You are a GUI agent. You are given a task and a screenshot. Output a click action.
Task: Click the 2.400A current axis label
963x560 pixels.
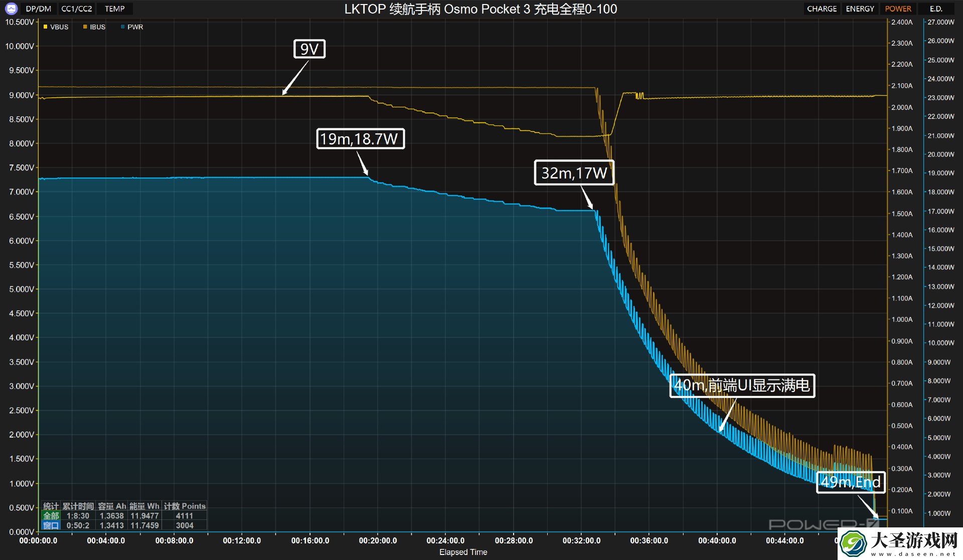pos(902,22)
